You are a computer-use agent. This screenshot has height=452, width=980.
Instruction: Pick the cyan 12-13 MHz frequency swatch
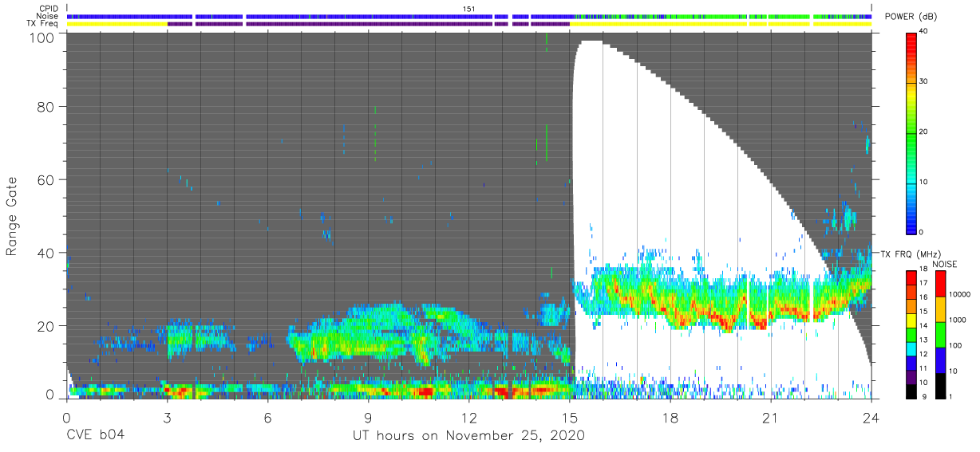coord(912,348)
